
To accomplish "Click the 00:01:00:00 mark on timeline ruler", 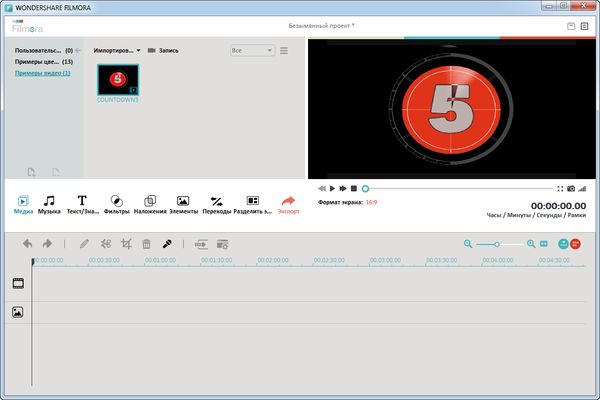I will 160,260.
